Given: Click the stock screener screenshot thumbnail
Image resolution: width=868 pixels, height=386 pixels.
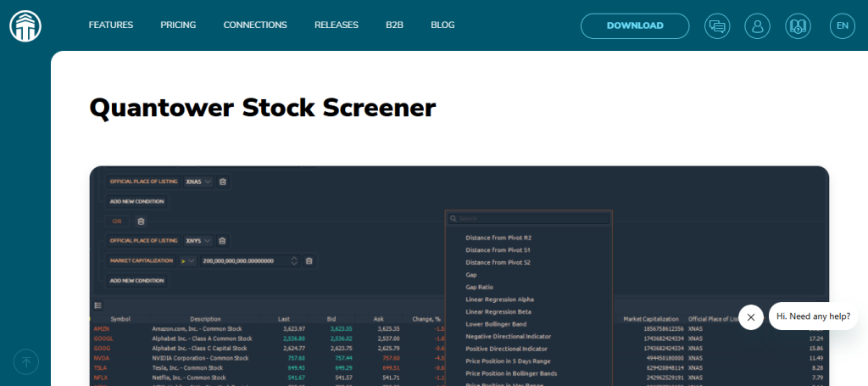Looking at the screenshot, I should [459, 276].
